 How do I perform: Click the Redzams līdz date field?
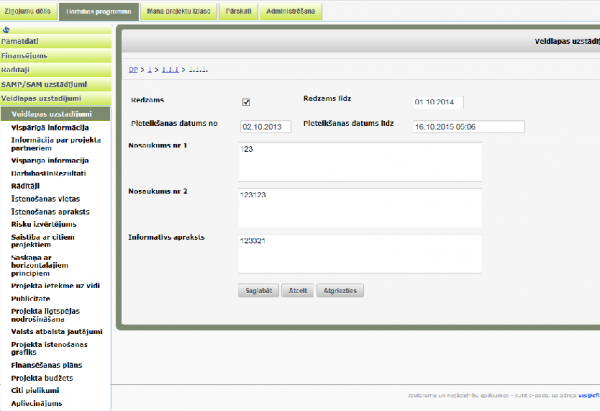(437, 102)
